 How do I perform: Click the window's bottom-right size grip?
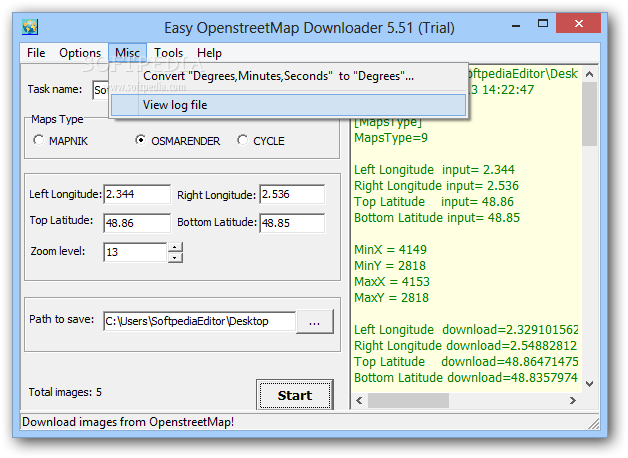click(594, 424)
